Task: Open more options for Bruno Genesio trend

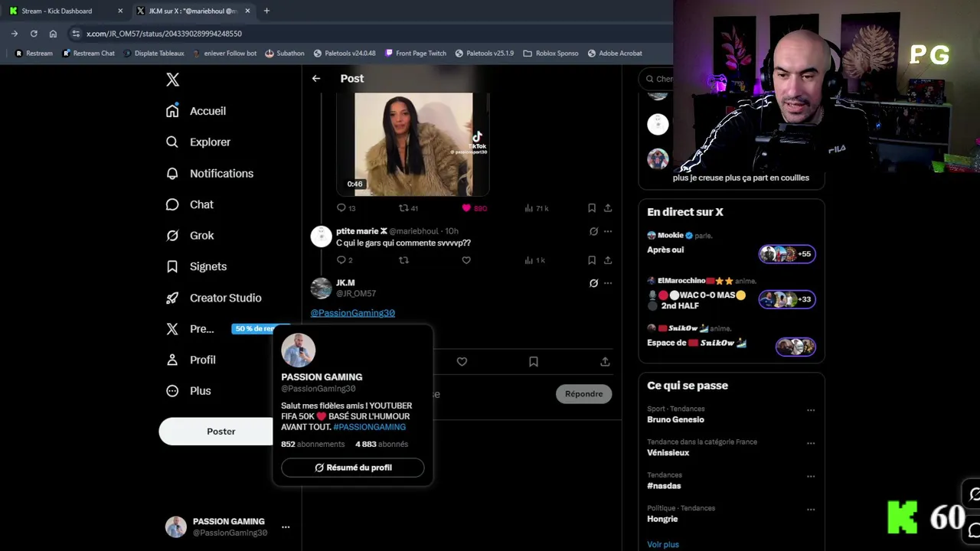Action: point(811,410)
